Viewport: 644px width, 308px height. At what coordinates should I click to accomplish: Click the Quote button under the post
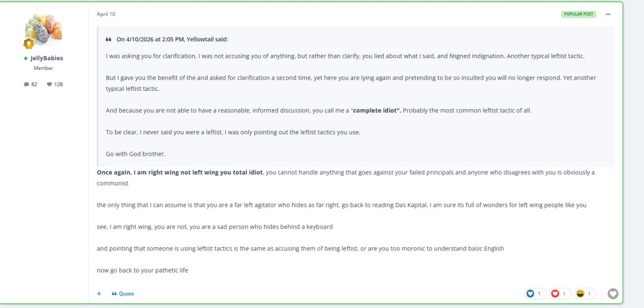(123, 293)
